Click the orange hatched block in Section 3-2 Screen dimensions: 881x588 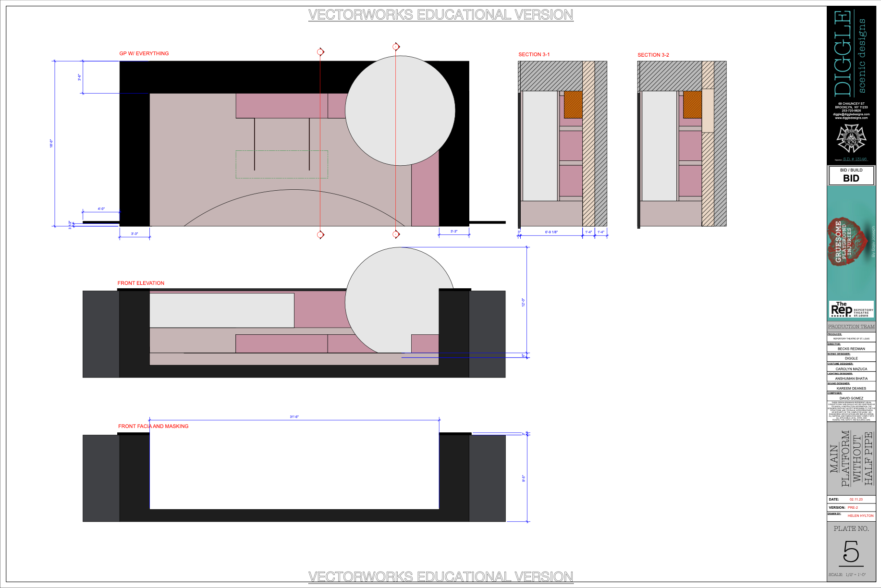692,105
